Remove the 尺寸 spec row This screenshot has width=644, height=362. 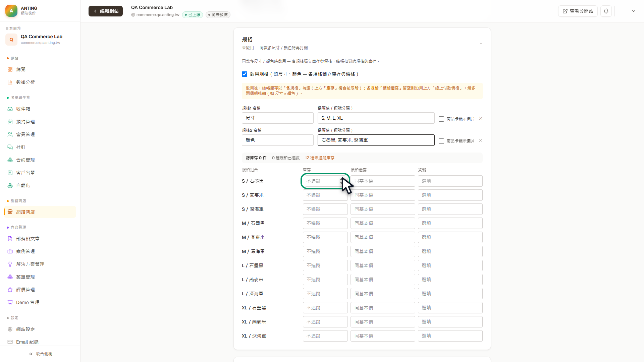pos(481,118)
